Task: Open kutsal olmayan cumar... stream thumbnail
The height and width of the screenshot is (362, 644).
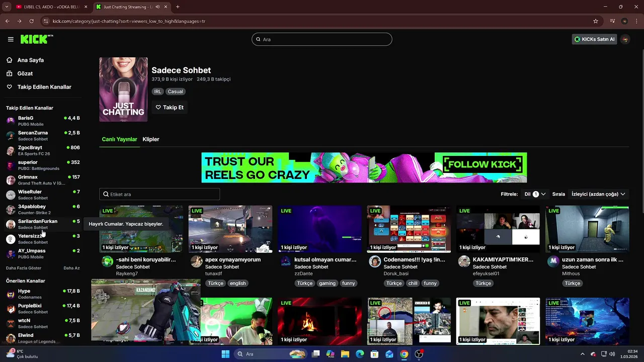Action: (x=319, y=229)
